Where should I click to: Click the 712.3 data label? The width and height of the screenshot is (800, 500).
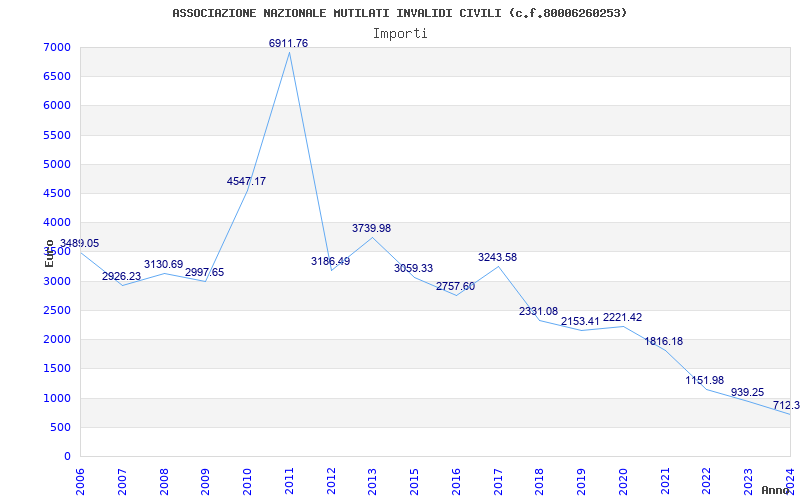[786, 406]
